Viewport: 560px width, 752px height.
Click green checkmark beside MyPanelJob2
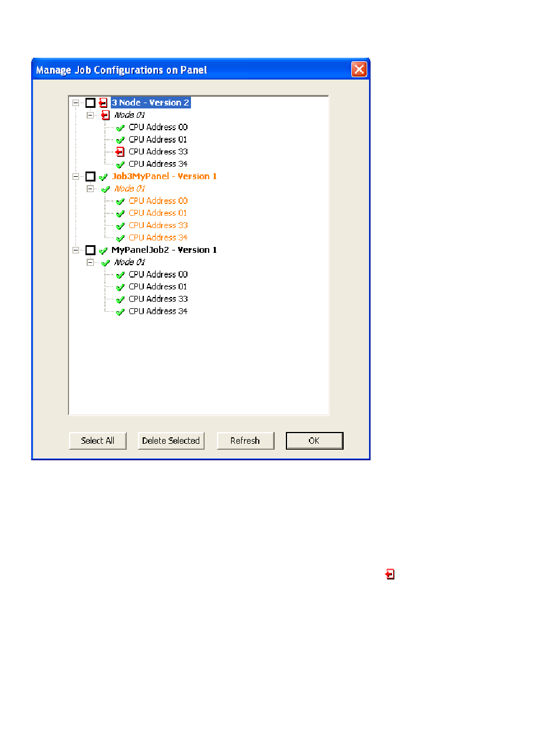(x=104, y=250)
